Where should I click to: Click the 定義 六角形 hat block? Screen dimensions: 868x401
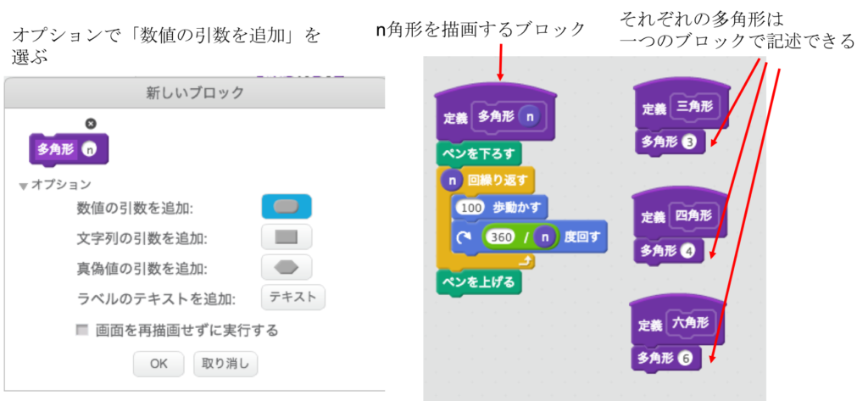[678, 320]
